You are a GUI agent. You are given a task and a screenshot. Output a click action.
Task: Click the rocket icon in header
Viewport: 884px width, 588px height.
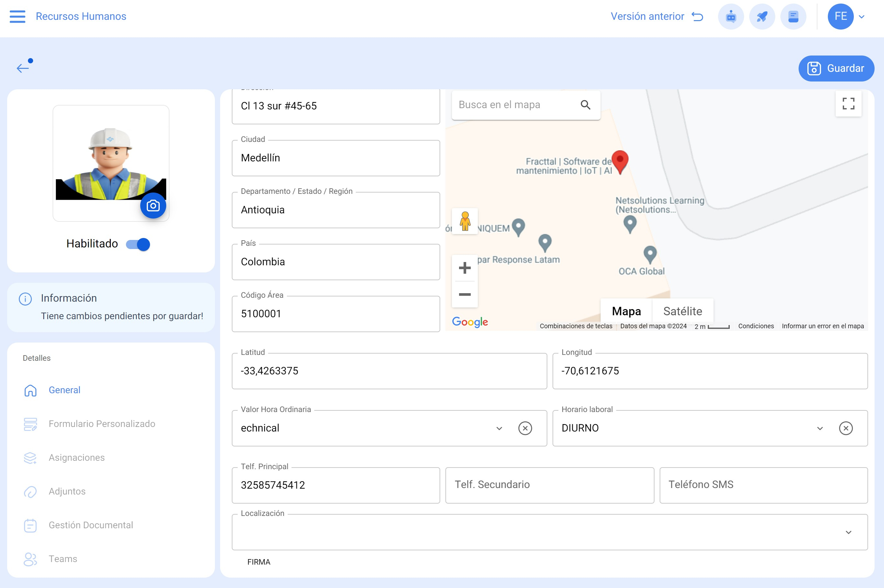[x=762, y=17]
